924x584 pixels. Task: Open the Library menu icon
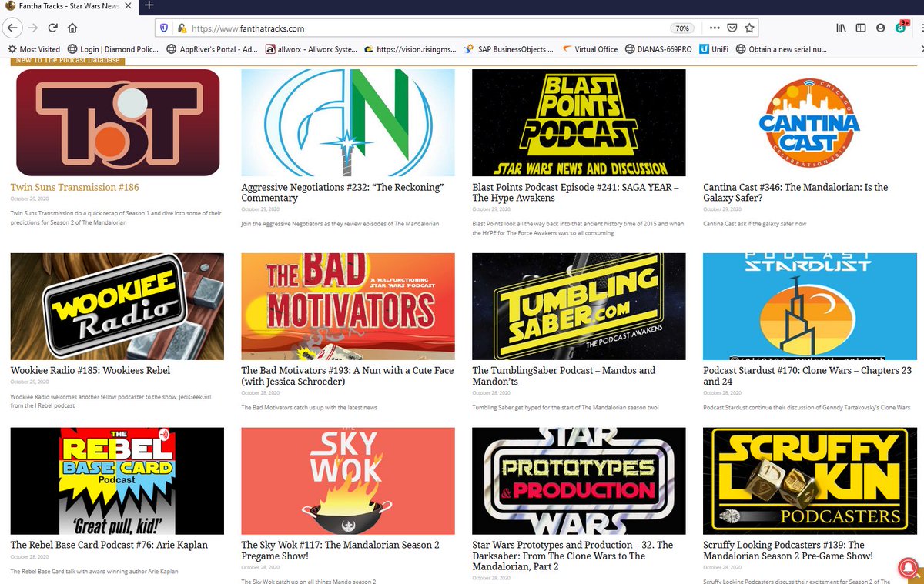(842, 28)
